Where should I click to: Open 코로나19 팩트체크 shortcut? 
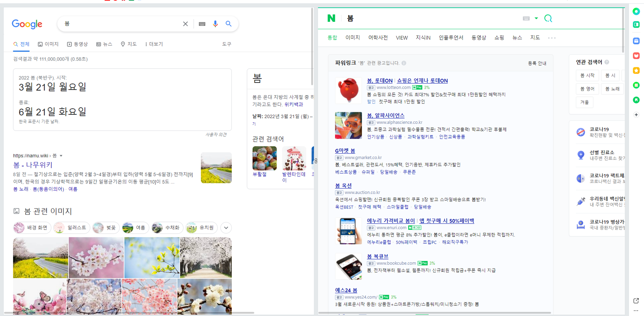tap(600, 178)
